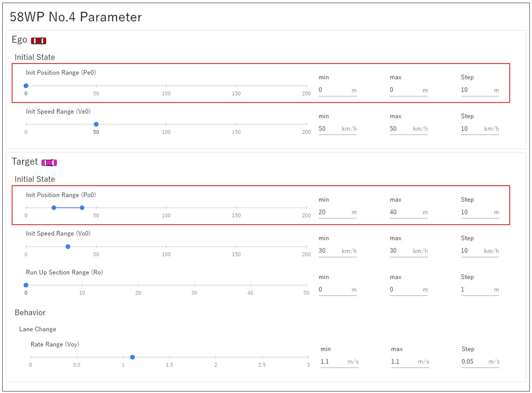This screenshot has width=532, height=393.
Task: Click the Target Init Speed slider handle
Action: tap(68, 246)
